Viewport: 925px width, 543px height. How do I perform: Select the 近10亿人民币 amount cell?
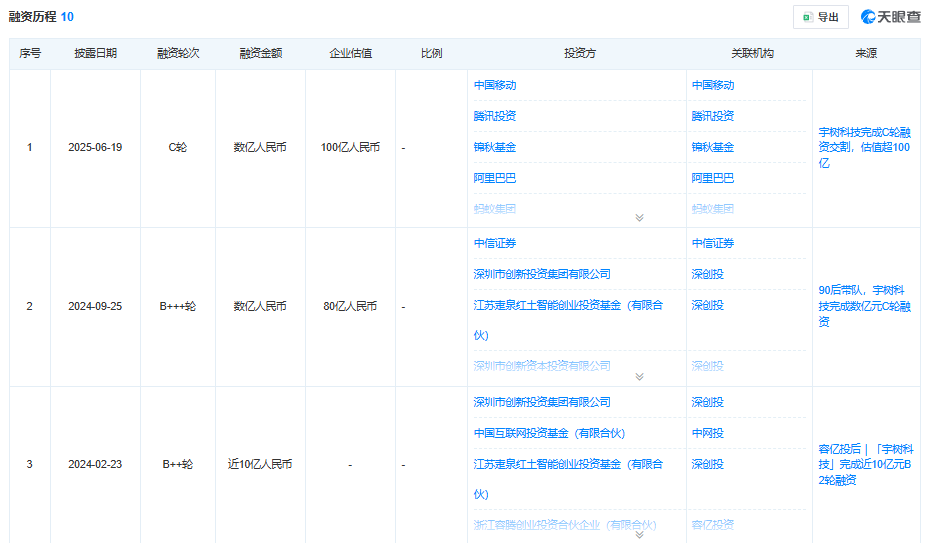point(260,465)
